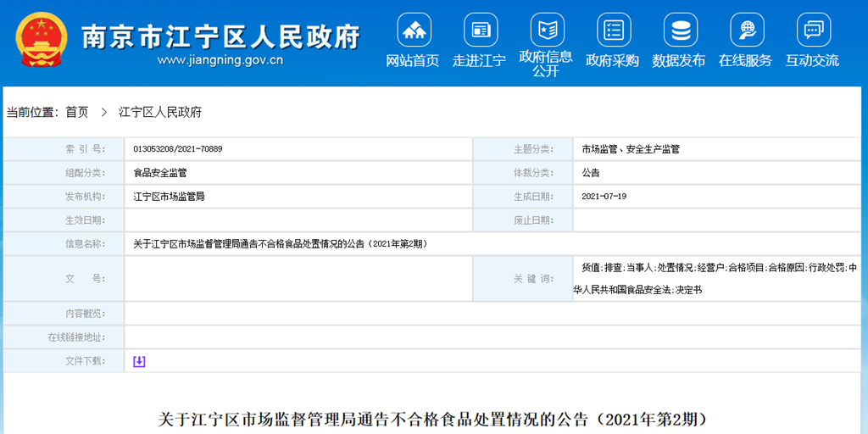Open the 网站首页 house icon
The width and height of the screenshot is (868, 434).
coord(414,30)
